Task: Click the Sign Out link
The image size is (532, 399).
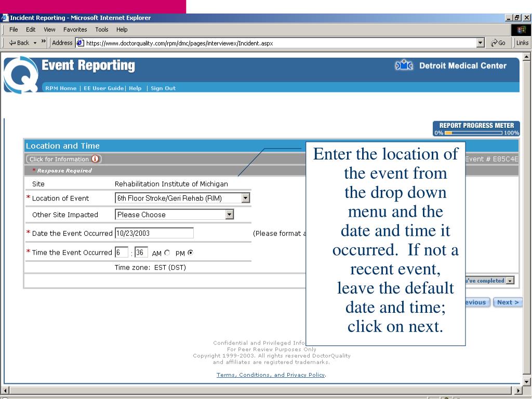Action: [x=163, y=88]
